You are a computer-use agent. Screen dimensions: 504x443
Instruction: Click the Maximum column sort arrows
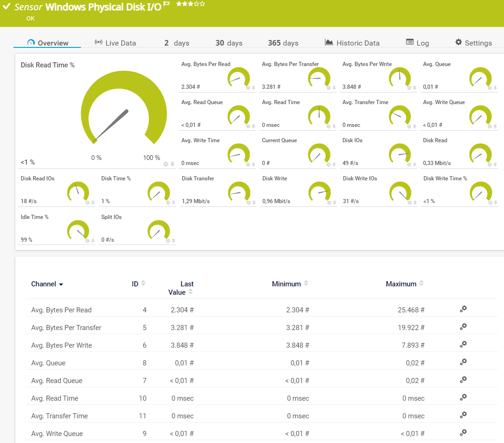point(421,283)
